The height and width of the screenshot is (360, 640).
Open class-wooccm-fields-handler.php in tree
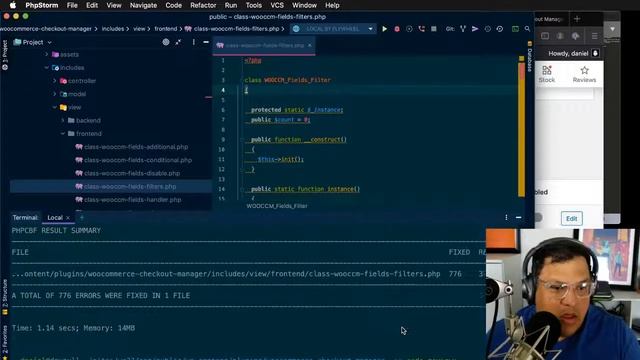point(133,200)
